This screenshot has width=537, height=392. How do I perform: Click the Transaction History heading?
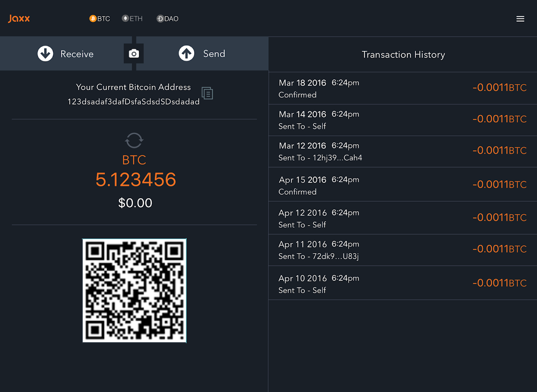click(403, 54)
